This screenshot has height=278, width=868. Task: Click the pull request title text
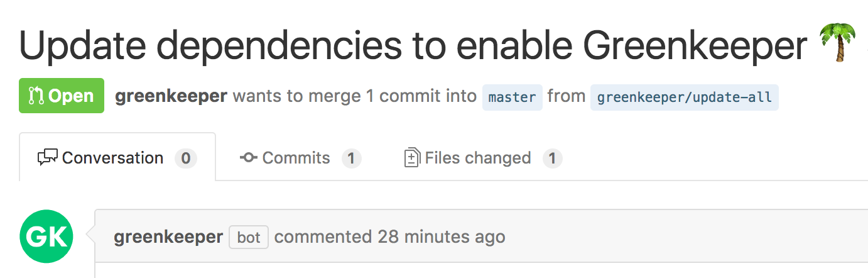coord(414,45)
